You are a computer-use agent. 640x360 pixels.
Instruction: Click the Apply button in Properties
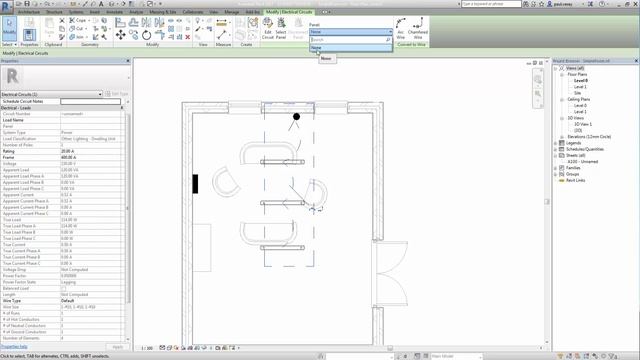(117, 347)
